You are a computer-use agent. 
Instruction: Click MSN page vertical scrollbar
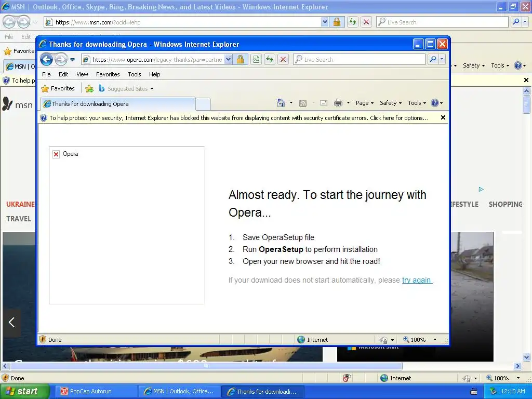point(527,224)
